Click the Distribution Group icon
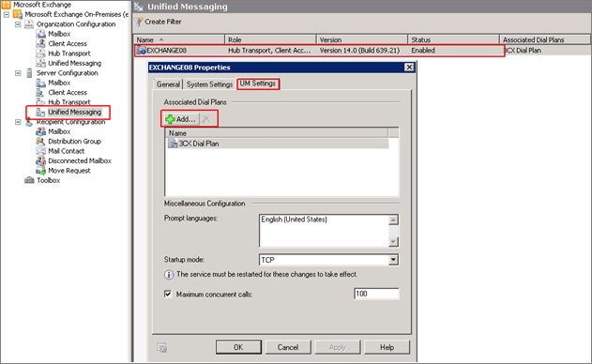Image resolution: width=592 pixels, height=364 pixels. (x=40, y=142)
